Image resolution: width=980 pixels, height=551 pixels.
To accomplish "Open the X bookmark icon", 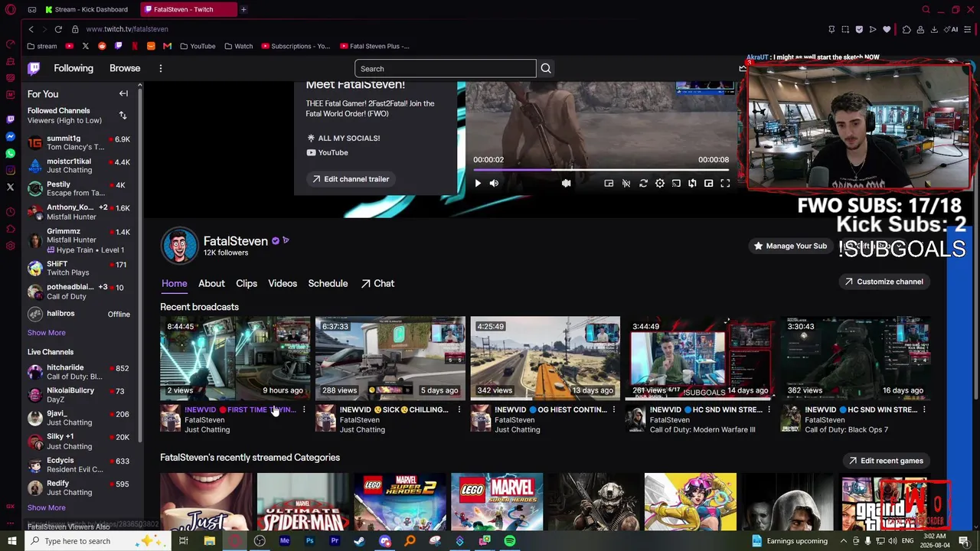I will 85,46.
